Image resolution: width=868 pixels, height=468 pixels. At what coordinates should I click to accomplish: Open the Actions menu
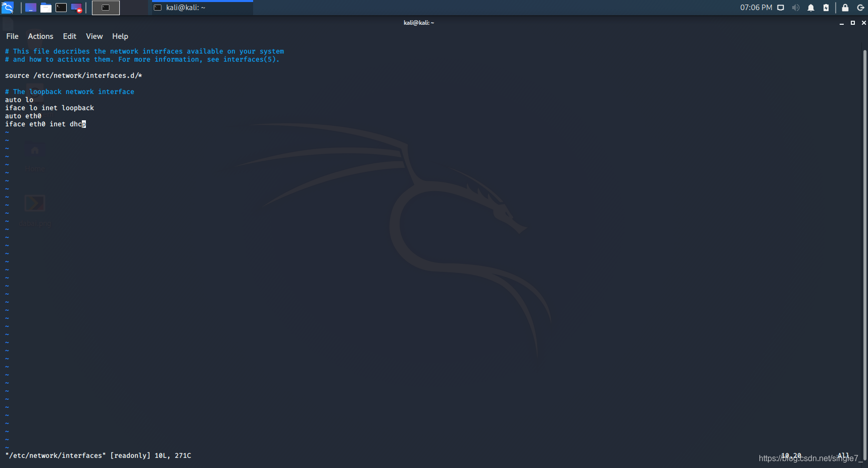(40, 36)
